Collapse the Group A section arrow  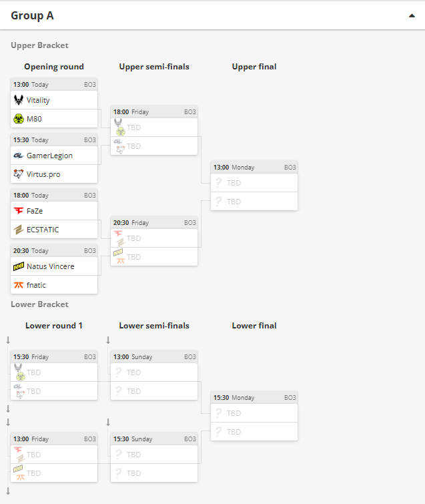tap(412, 15)
